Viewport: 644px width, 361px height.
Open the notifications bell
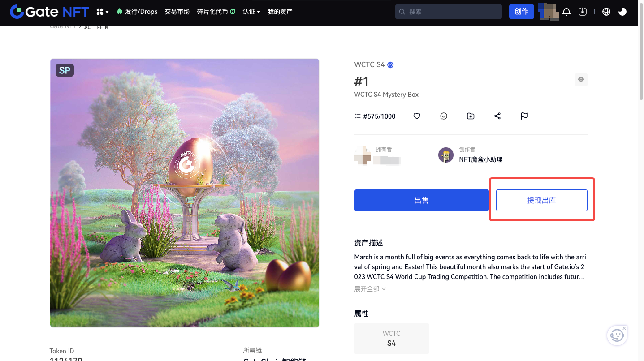[566, 12]
